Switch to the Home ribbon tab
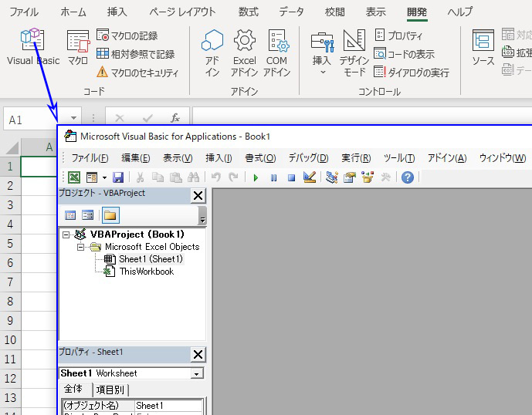 (73, 12)
